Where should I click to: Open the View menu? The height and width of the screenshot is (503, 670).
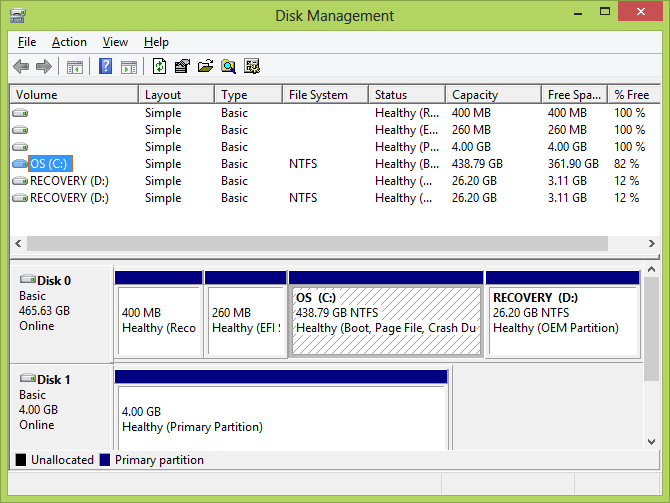(x=115, y=42)
